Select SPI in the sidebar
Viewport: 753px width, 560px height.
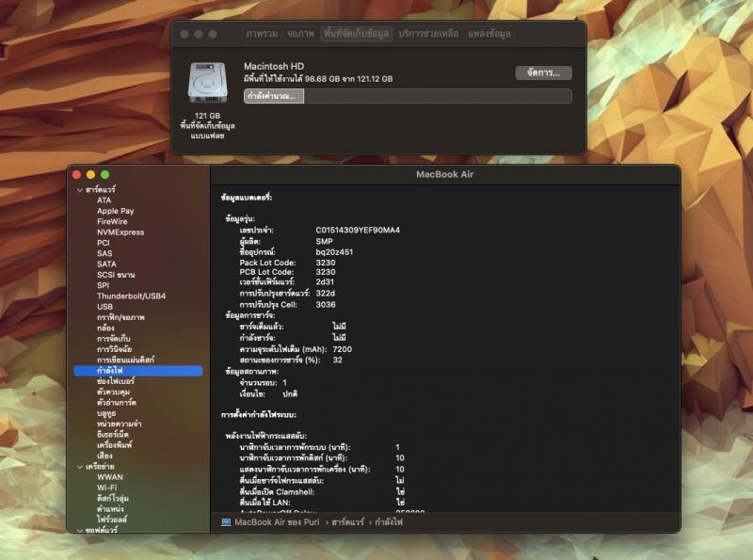coord(104,285)
